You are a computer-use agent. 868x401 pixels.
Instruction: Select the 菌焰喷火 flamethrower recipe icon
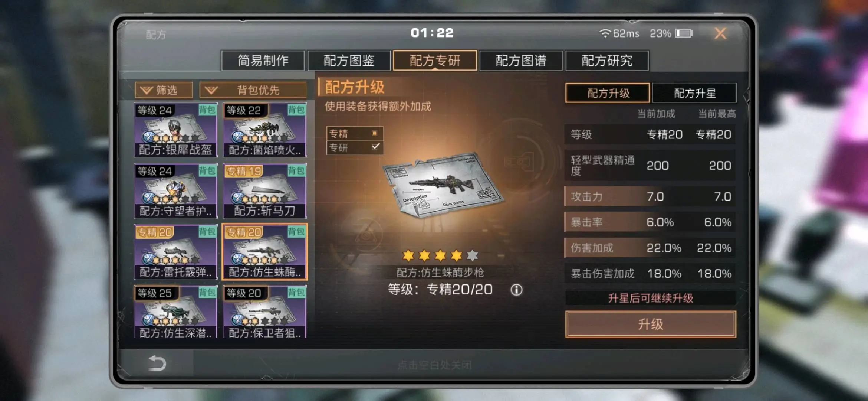click(x=264, y=130)
